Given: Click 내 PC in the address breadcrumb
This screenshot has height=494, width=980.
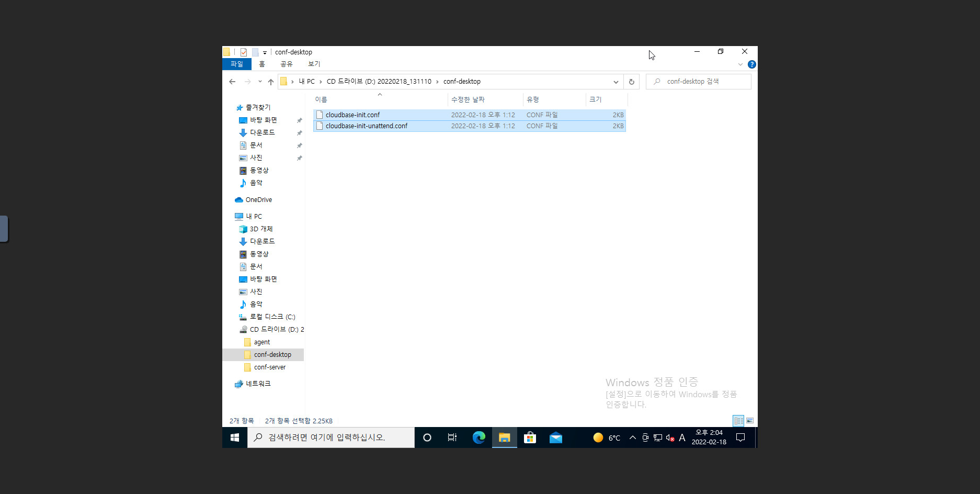Looking at the screenshot, I should coord(307,82).
